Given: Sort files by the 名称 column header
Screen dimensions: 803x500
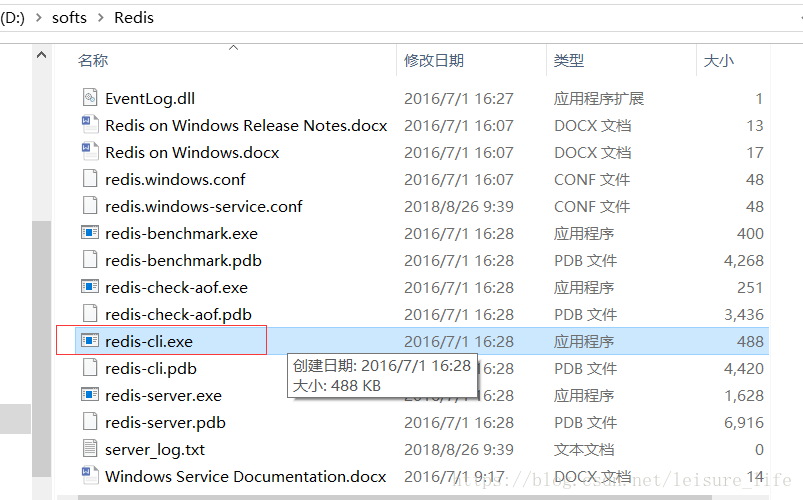Looking at the screenshot, I should [x=93, y=61].
